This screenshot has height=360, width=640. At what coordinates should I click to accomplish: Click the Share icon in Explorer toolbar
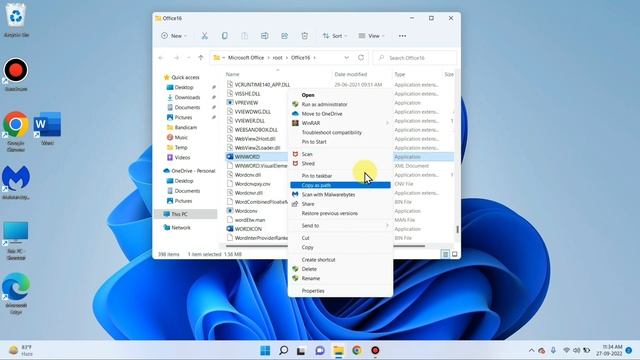pos(284,36)
